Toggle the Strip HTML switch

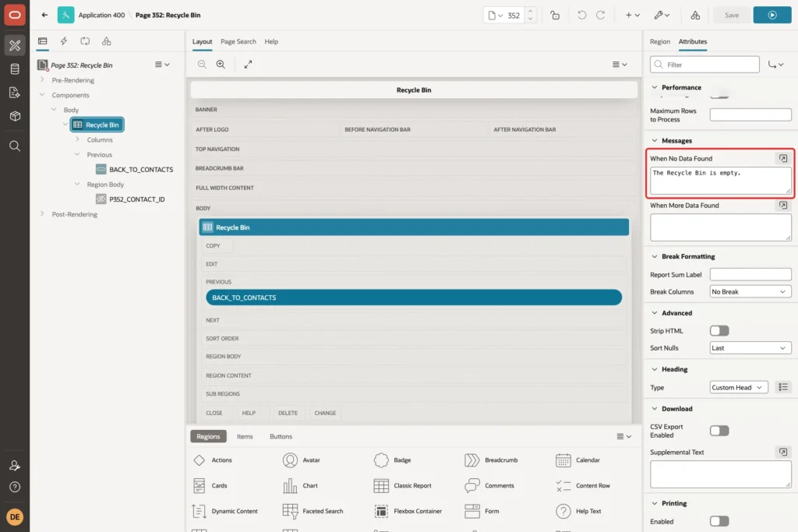(x=719, y=330)
